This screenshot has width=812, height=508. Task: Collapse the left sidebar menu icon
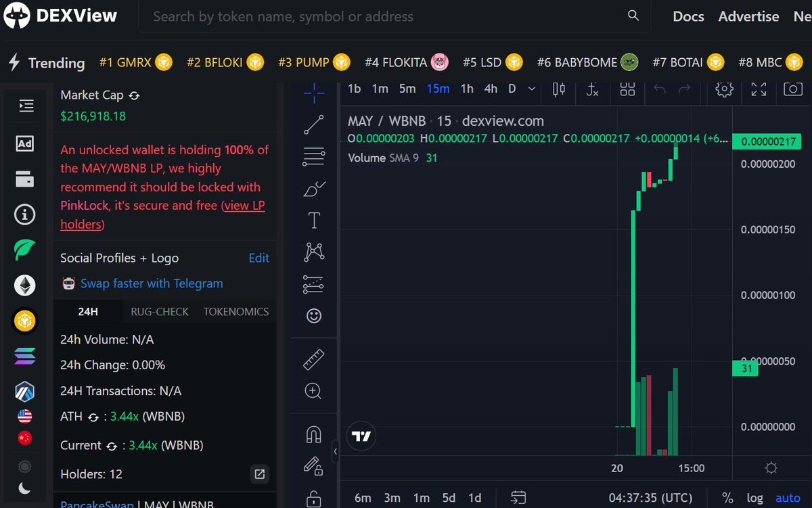[26, 106]
